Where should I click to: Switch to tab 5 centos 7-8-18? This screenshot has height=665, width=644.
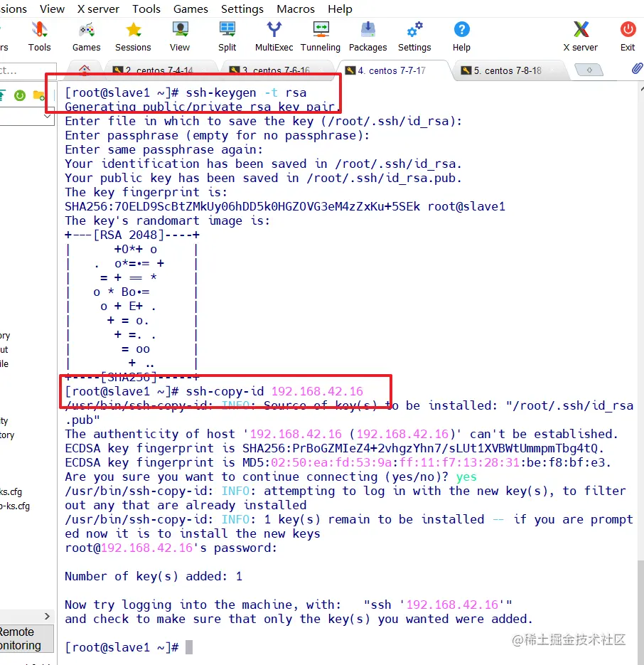pyautogui.click(x=508, y=70)
